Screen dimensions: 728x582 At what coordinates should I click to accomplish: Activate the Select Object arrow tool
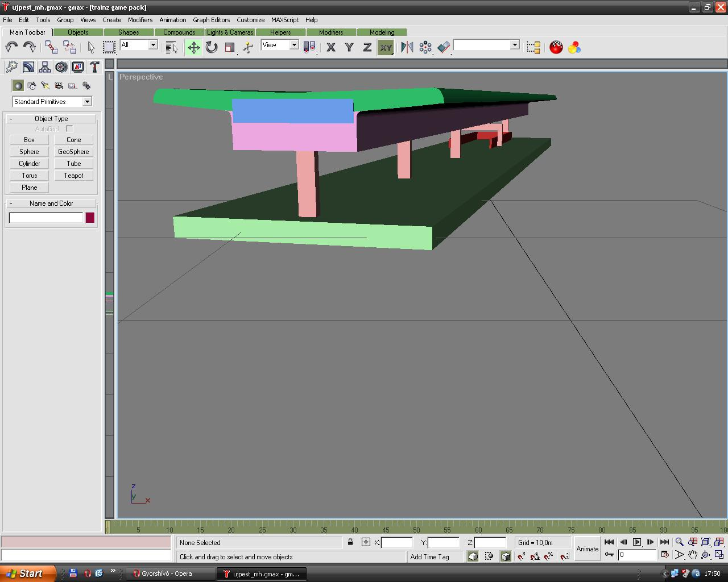(91, 47)
